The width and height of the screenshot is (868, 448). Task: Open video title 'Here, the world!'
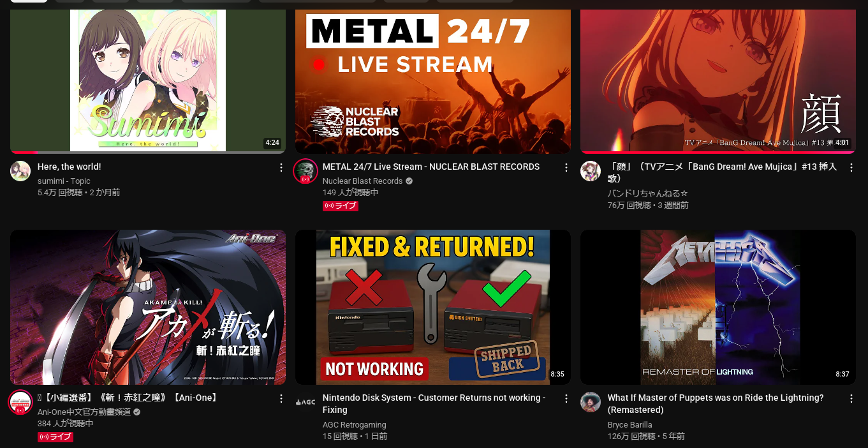click(69, 167)
